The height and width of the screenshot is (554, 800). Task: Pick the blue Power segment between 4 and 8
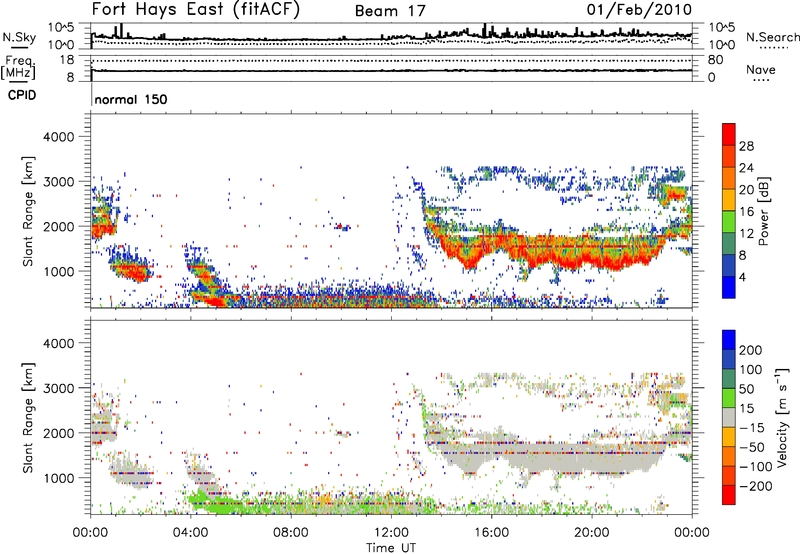[x=729, y=265]
